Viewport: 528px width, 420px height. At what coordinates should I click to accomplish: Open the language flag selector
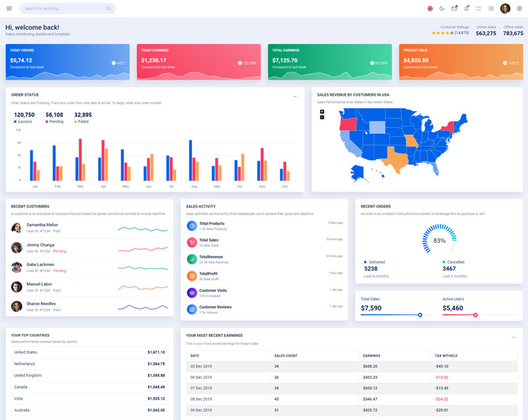tap(430, 9)
